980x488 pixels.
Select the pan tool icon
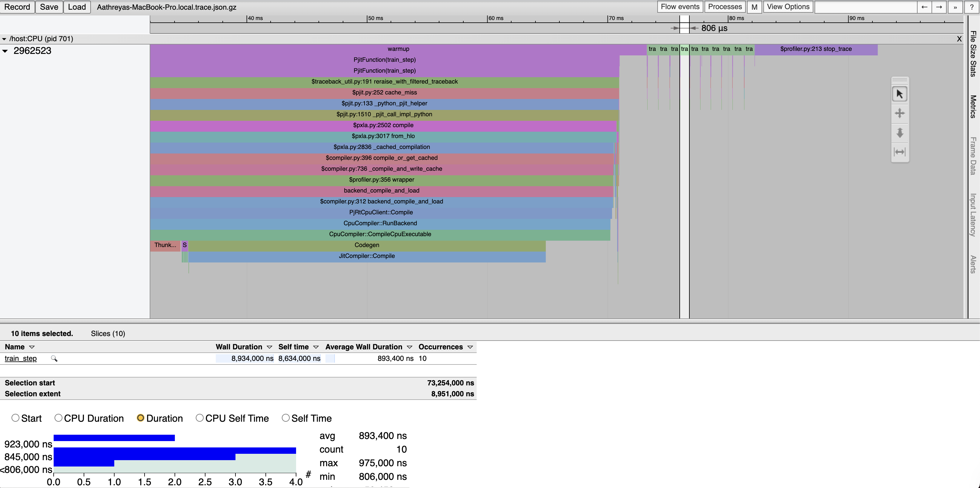899,113
